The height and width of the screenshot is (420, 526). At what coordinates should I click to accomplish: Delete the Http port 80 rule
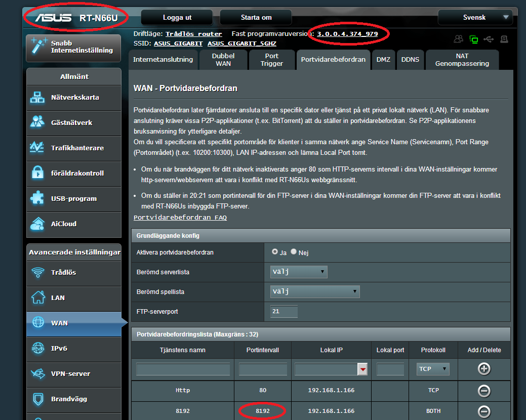[x=484, y=391]
